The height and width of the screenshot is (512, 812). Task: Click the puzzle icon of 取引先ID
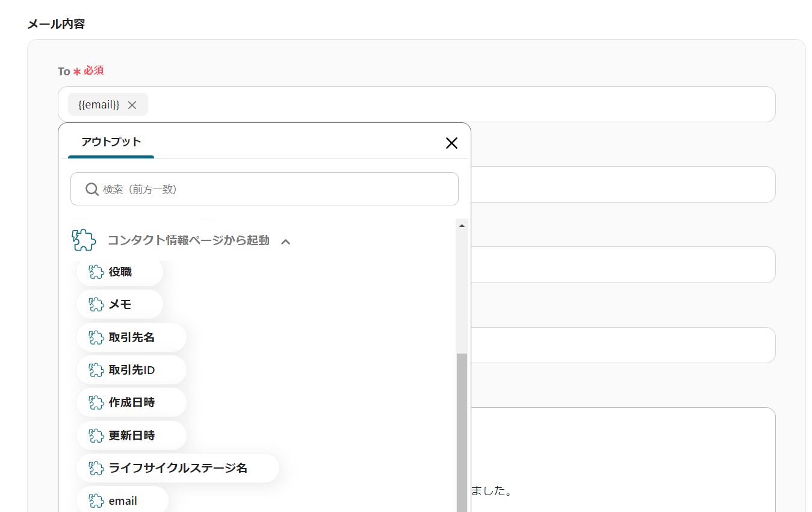coord(96,370)
